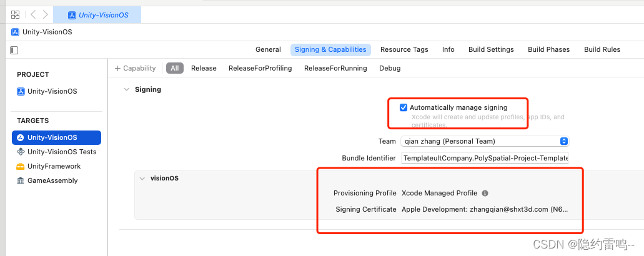The height and width of the screenshot is (256, 644).
Task: Go back with the left chevron
Action: click(33, 15)
